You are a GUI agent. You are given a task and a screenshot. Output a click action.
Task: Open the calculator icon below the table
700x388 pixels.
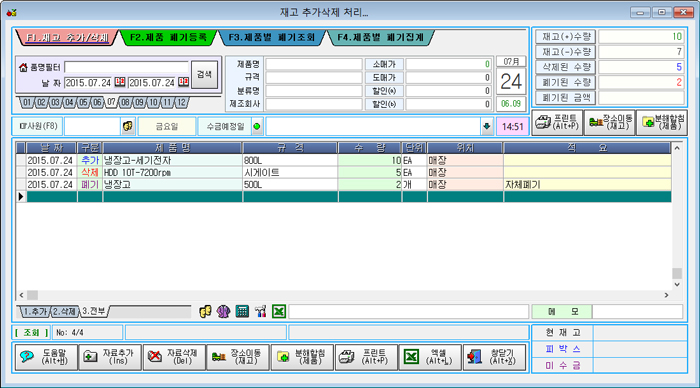[242, 311]
